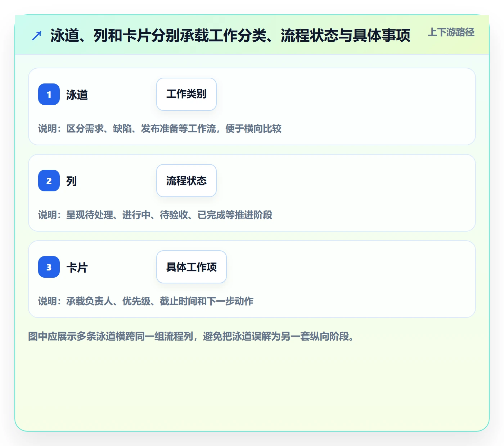Click the description starting 说明：承载负责人
This screenshot has height=446, width=504.
tap(146, 301)
